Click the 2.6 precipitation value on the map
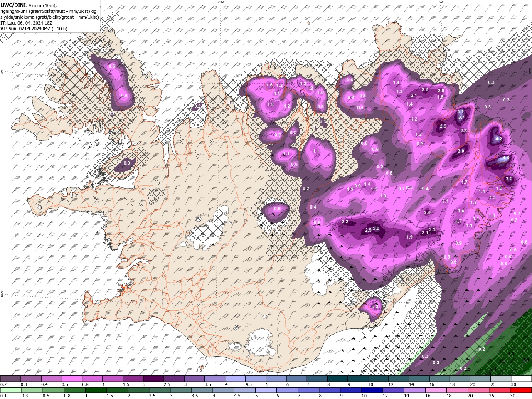Viewport: 532px width, 399px height. (427, 212)
